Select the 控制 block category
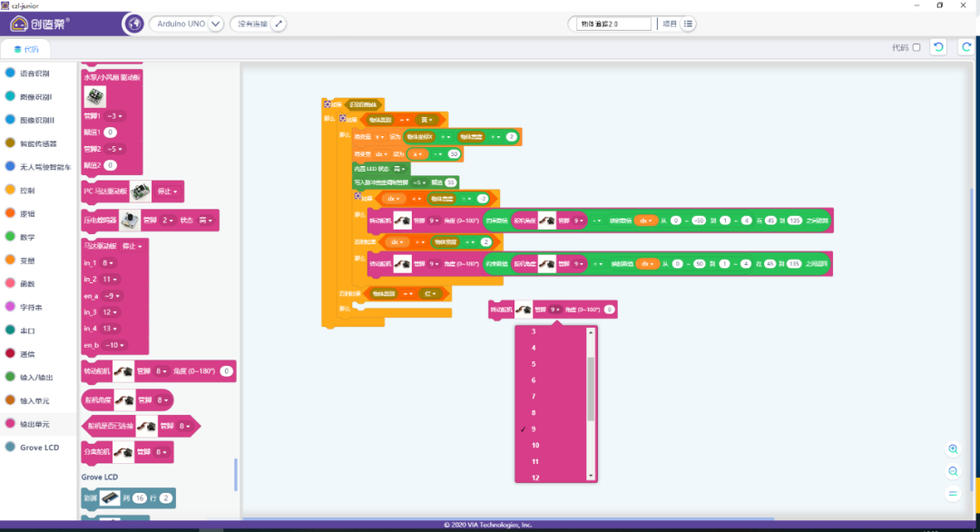The width and height of the screenshot is (980, 532). click(27, 191)
